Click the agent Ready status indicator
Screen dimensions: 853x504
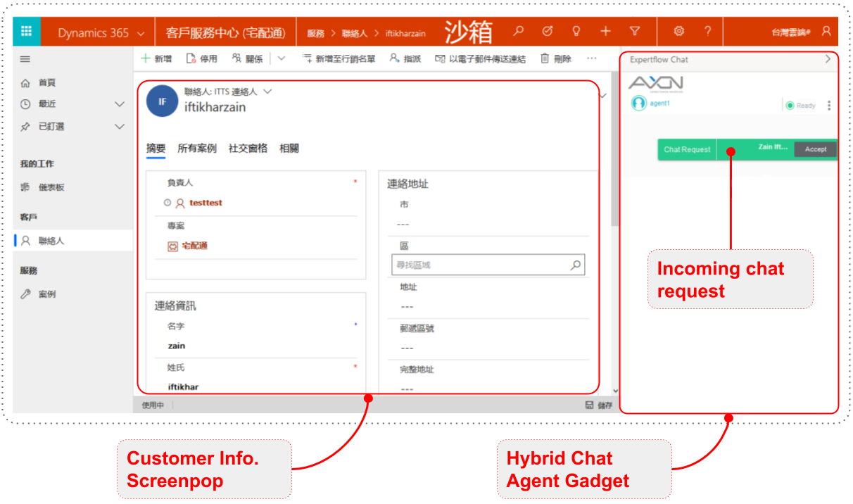tap(800, 106)
